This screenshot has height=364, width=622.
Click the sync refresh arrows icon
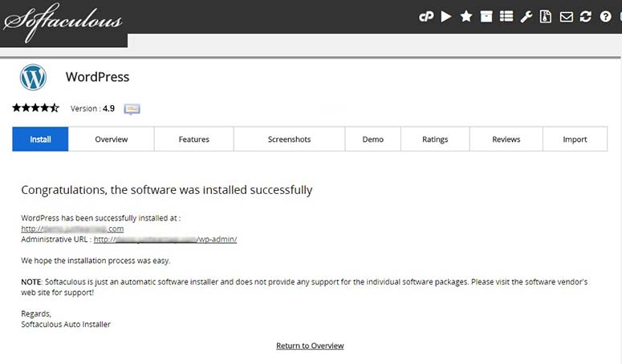click(x=586, y=16)
